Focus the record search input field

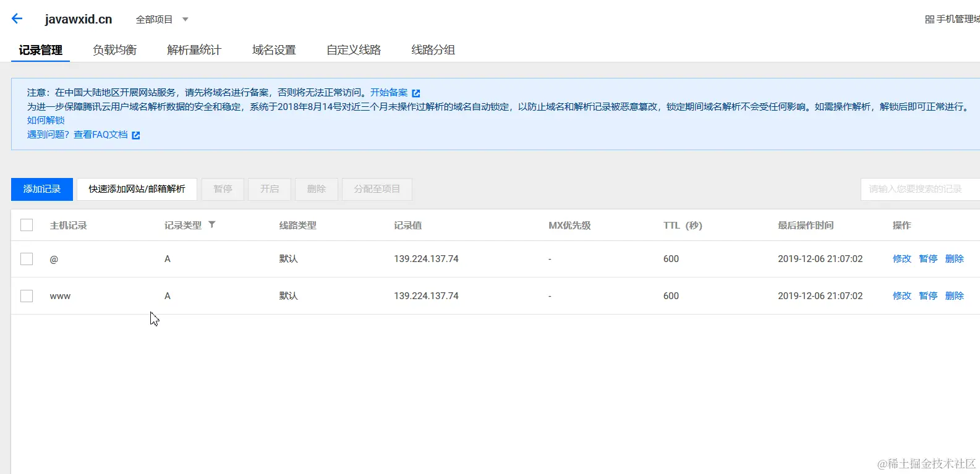click(920, 189)
